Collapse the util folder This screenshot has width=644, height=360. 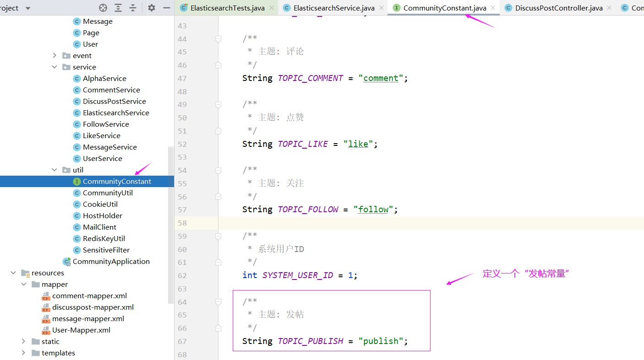[55, 170]
